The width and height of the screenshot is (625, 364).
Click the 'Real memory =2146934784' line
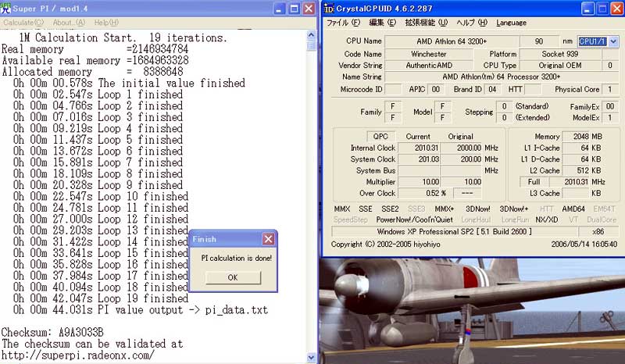[95, 49]
